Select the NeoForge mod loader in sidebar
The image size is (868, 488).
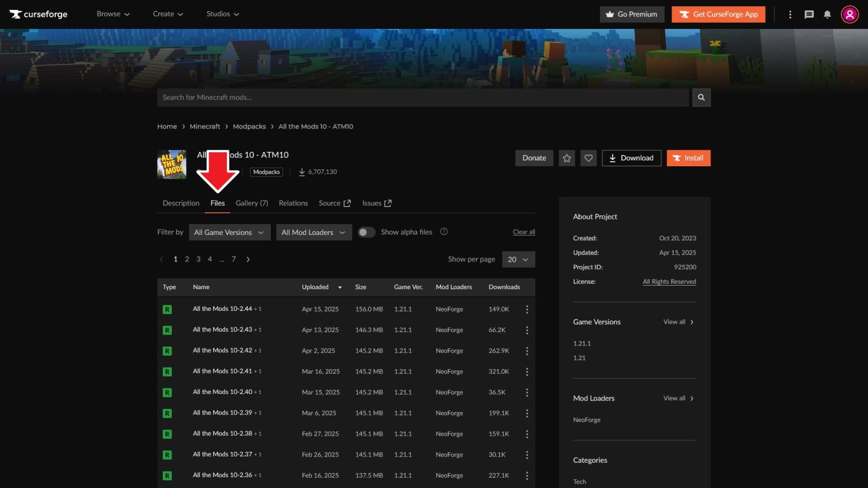tap(587, 420)
